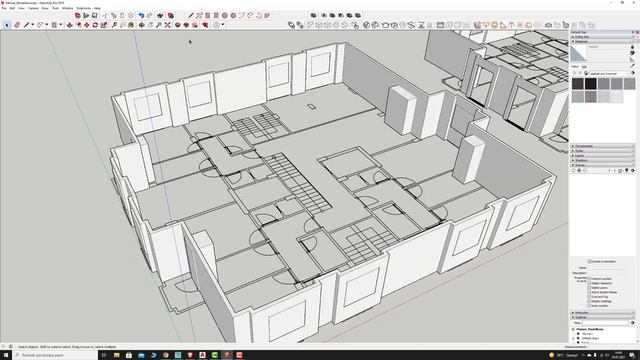Viewport: 640px width, 360px height.
Task: Open the Extensions menu
Action: (84, 8)
